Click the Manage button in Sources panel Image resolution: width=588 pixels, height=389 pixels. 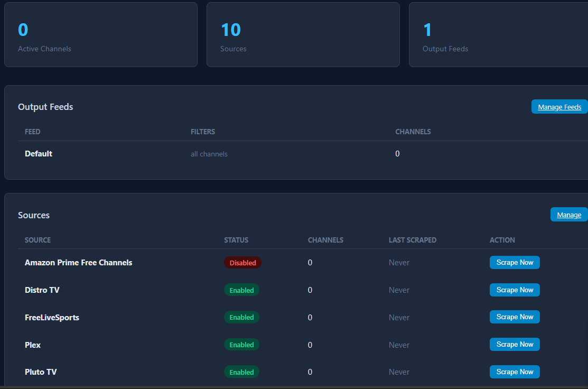(x=568, y=215)
